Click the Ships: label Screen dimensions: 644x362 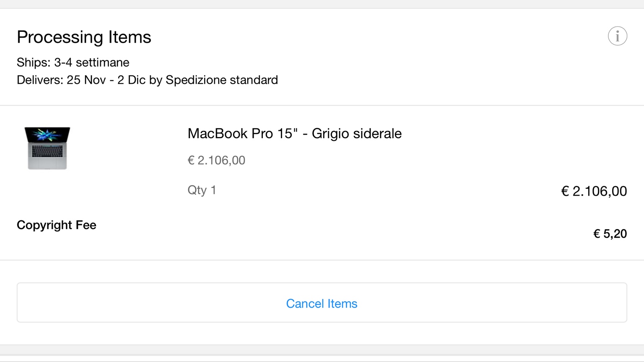34,62
